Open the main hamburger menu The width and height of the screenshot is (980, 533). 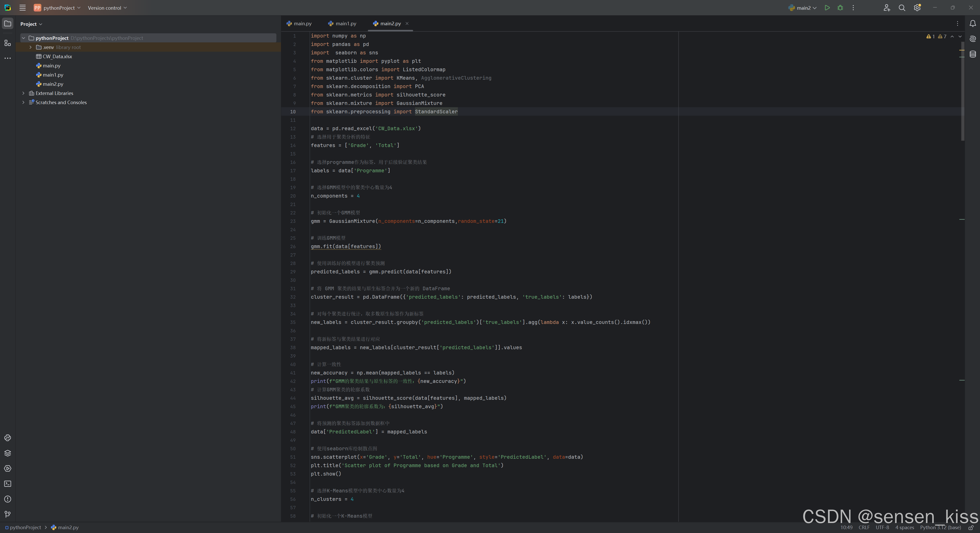click(22, 8)
